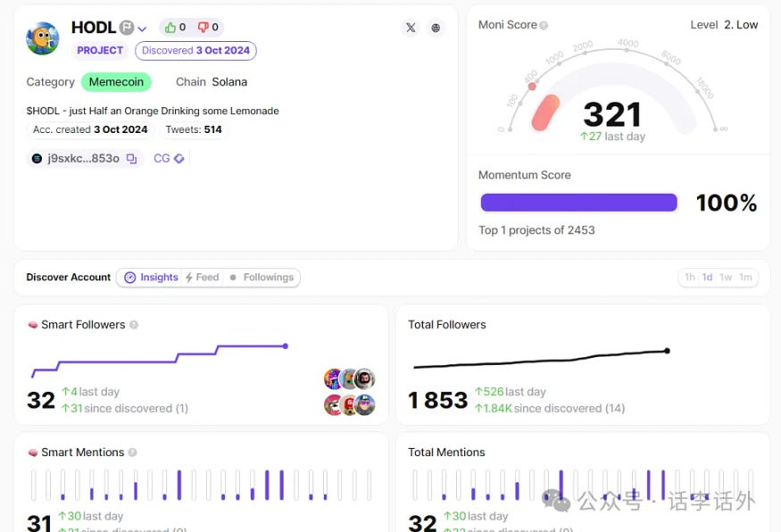Select the Memecoin category tag
Image resolution: width=781 pixels, height=532 pixels.
tap(116, 82)
